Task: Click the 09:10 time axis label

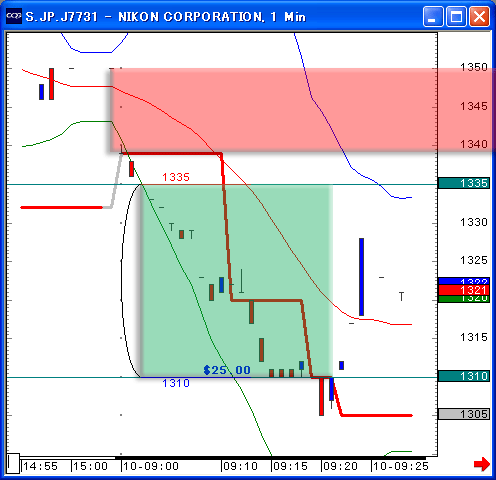Action: click(241, 466)
